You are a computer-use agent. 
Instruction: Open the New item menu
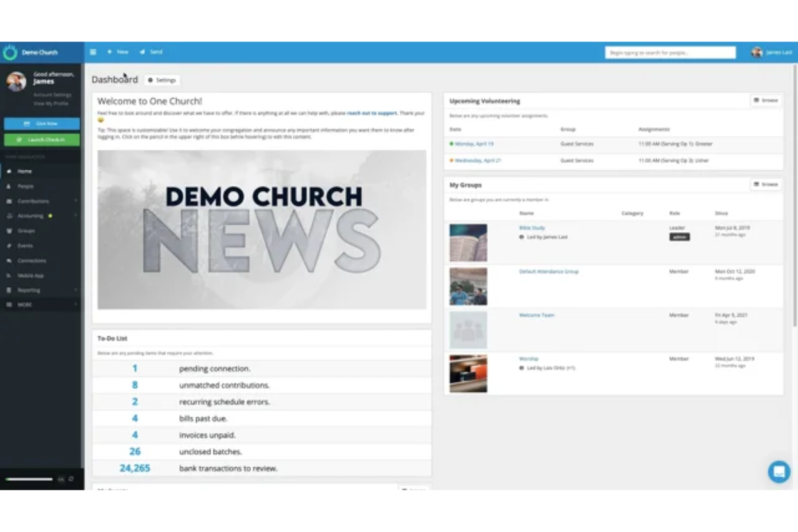coord(118,52)
